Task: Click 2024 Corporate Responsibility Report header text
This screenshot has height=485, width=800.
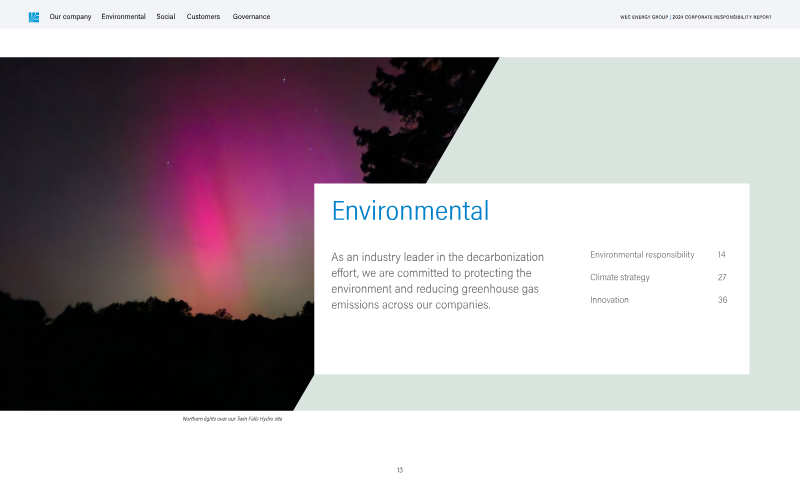Action: [722, 17]
